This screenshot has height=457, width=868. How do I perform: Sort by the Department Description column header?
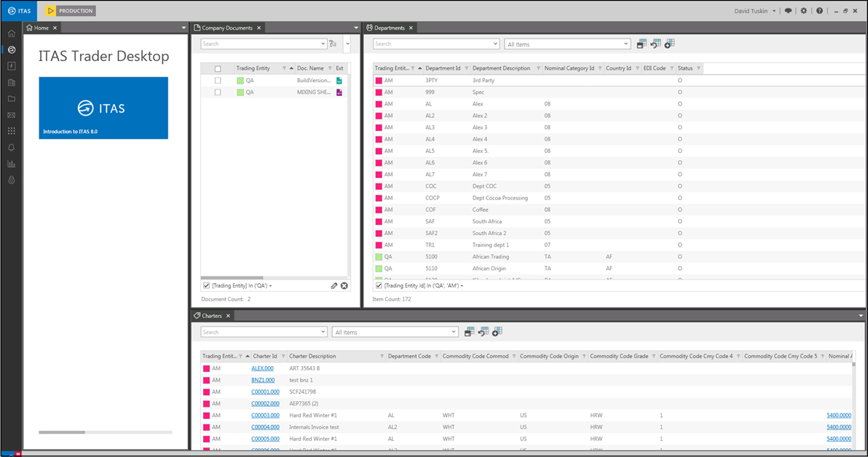pyautogui.click(x=502, y=68)
